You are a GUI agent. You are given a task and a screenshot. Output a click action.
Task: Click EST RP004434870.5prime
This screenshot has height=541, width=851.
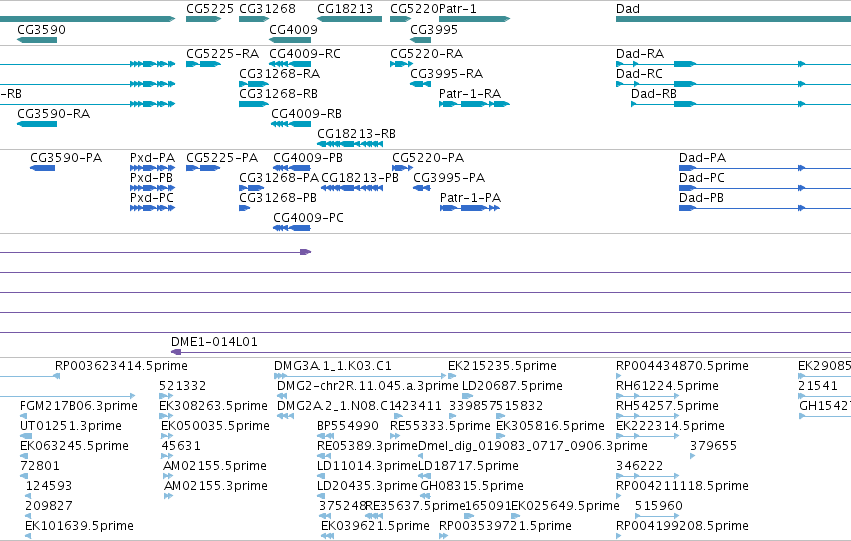pos(619,376)
